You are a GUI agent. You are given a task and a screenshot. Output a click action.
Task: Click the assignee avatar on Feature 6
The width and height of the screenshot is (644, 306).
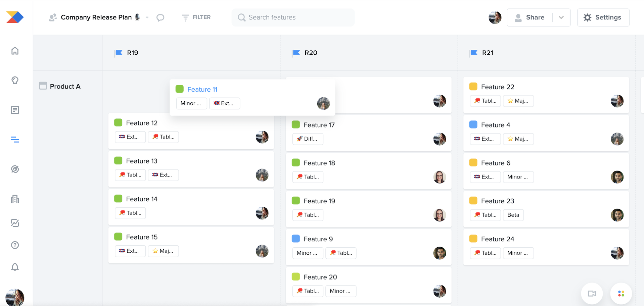point(617,177)
